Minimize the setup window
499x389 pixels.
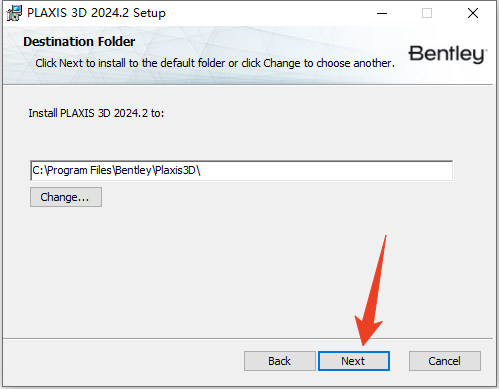click(x=382, y=13)
